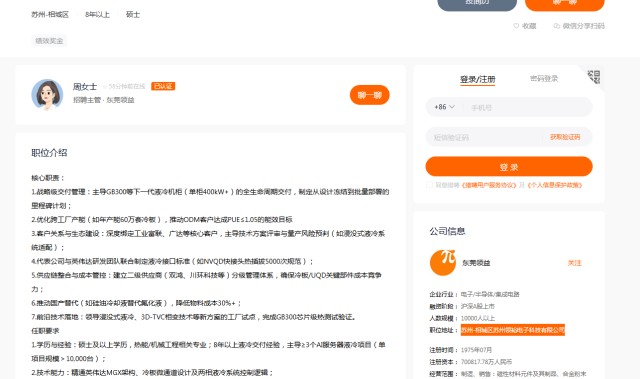Switch to QR code login corner icon

coord(593,76)
